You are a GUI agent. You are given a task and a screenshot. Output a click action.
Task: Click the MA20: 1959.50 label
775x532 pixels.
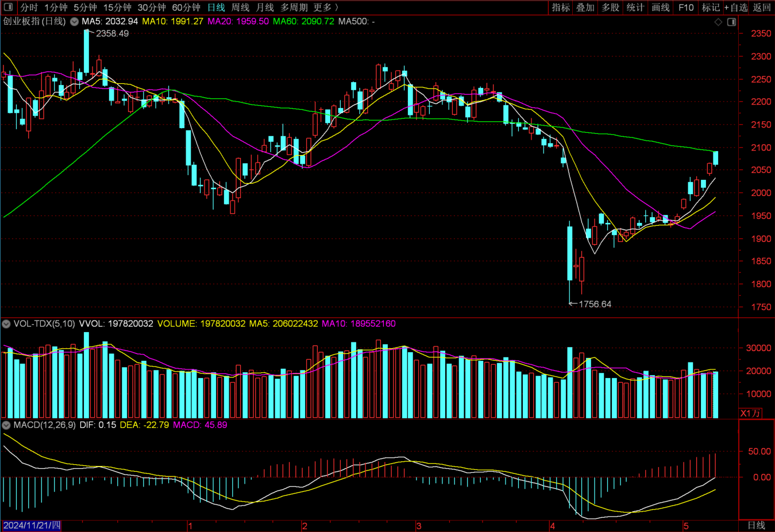(x=238, y=21)
